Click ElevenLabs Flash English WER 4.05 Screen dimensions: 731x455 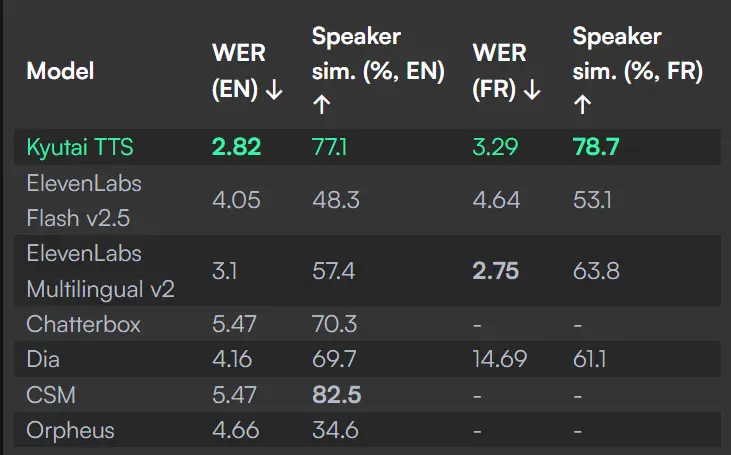point(236,200)
